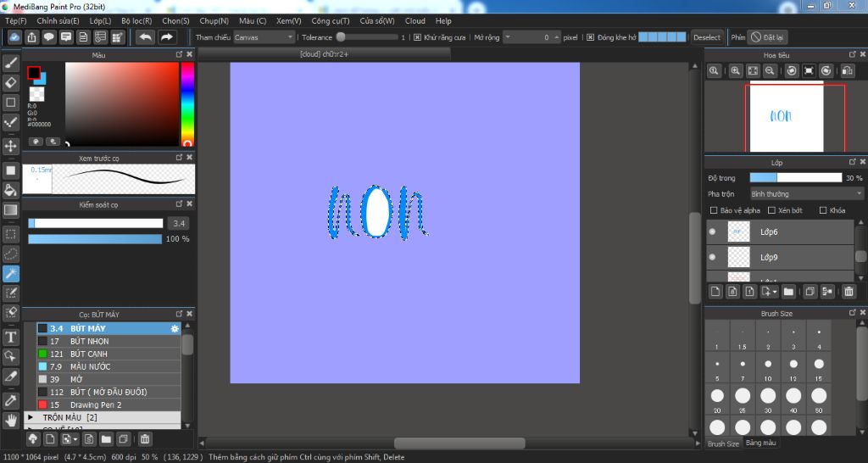Add a layer folder
The image size is (868, 463).
click(788, 292)
